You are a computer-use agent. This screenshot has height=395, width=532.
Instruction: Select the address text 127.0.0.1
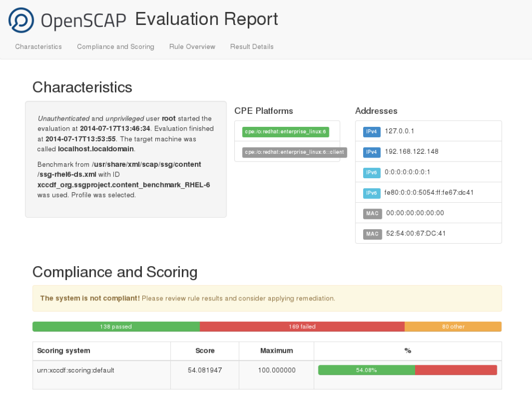400,131
